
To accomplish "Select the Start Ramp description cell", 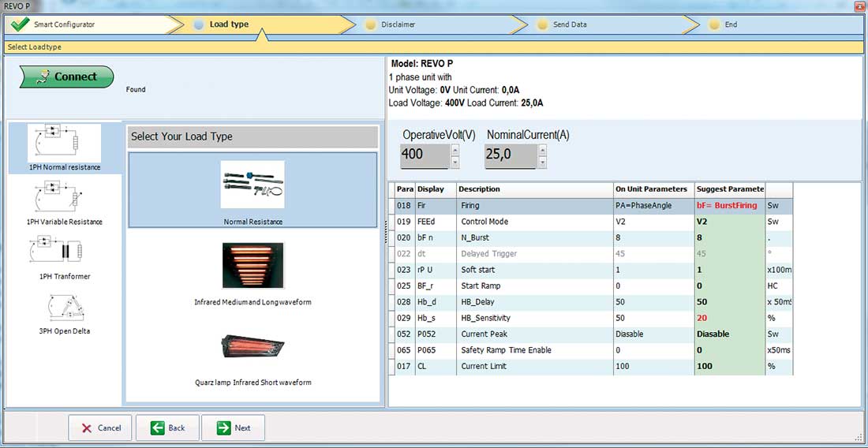I will [x=535, y=286].
